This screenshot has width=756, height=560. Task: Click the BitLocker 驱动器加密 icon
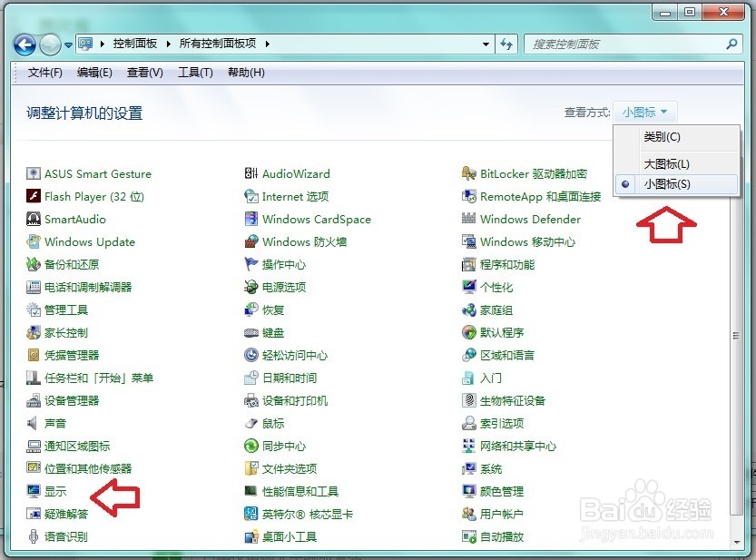468,173
